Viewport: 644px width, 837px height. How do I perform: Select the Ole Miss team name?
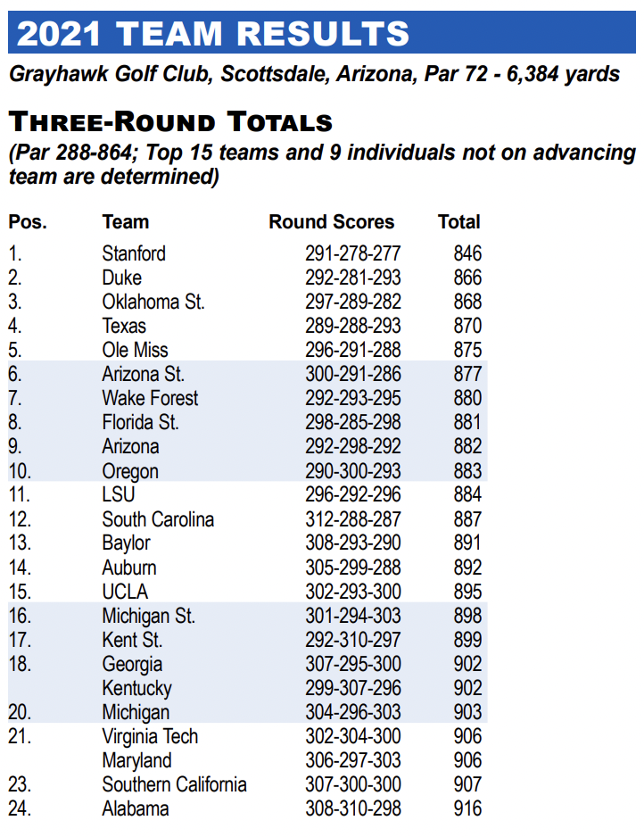point(135,350)
